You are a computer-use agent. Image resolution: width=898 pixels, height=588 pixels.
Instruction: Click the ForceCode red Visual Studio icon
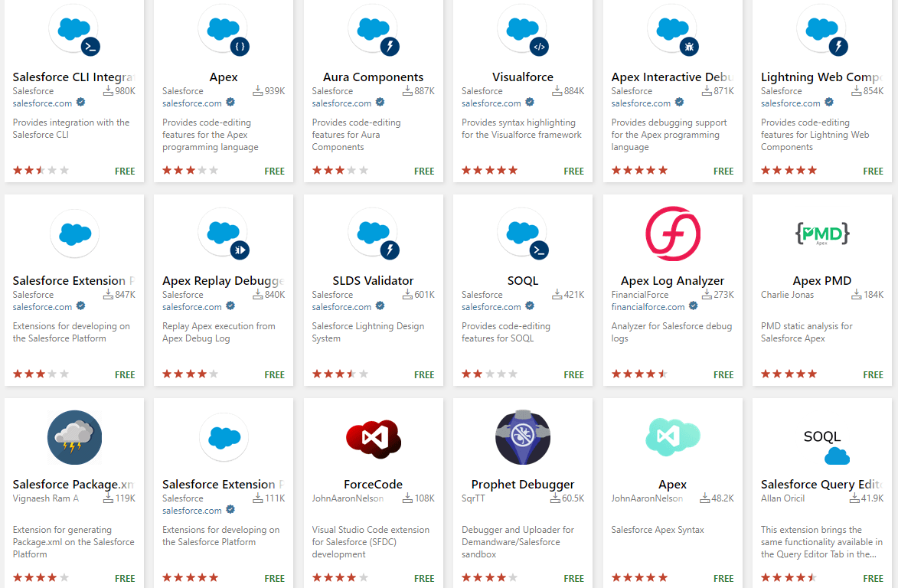373,437
